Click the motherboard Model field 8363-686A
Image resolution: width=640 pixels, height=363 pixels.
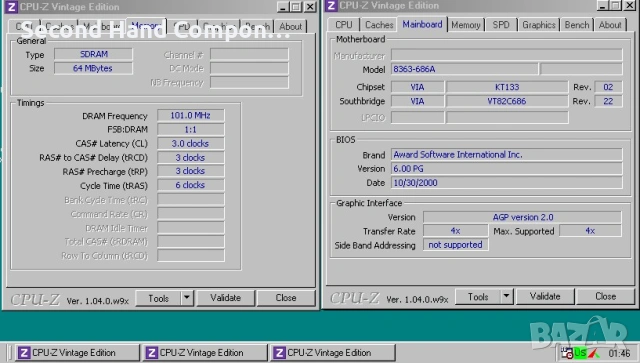tap(464, 69)
